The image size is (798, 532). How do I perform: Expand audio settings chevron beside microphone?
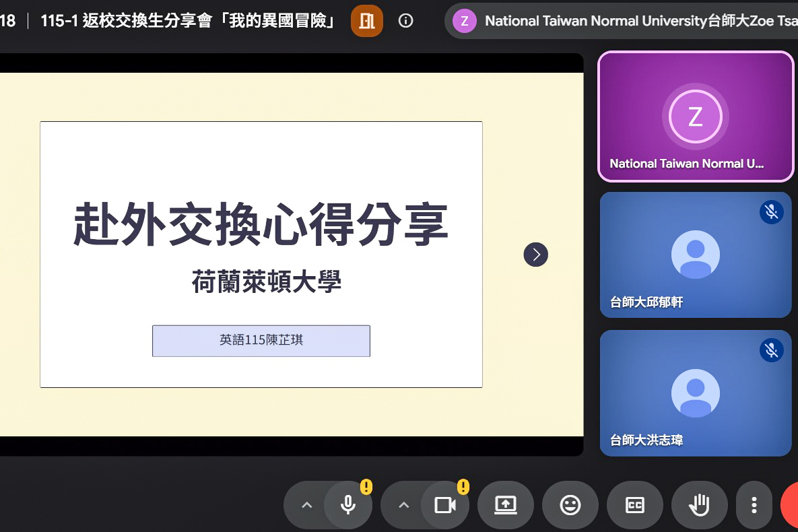pos(307,506)
